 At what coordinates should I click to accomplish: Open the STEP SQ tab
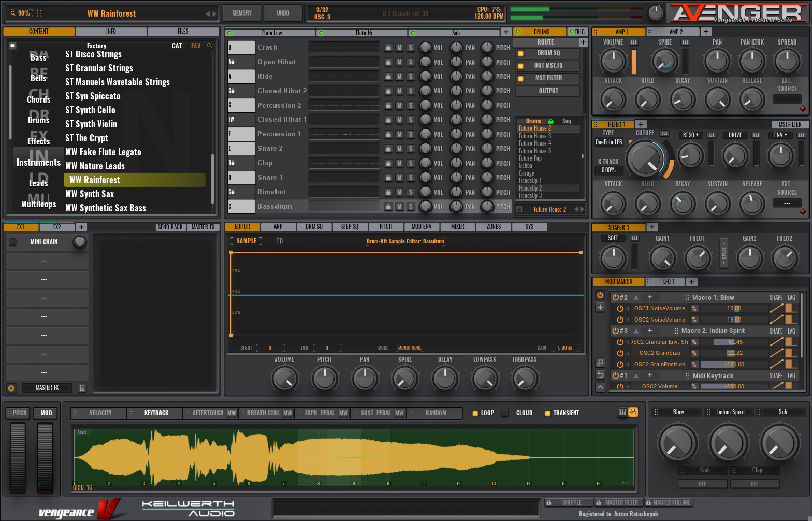click(350, 227)
